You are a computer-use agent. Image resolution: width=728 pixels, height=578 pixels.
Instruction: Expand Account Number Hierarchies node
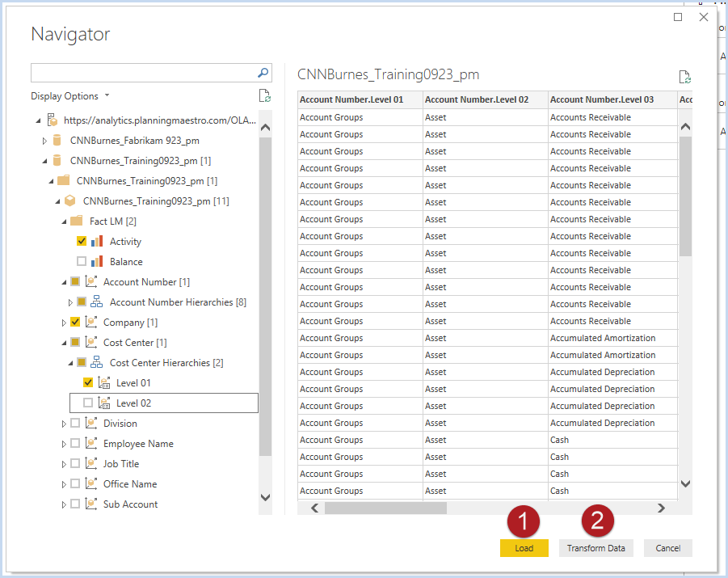[70, 302]
